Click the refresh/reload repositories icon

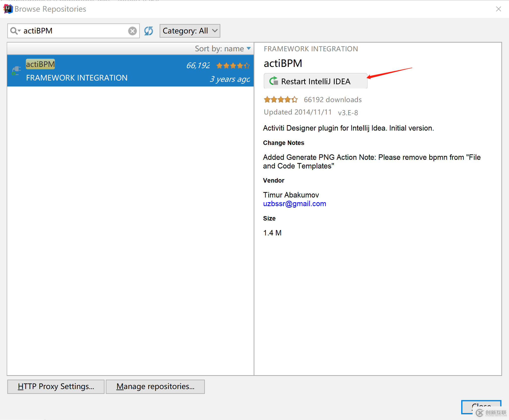[149, 30]
